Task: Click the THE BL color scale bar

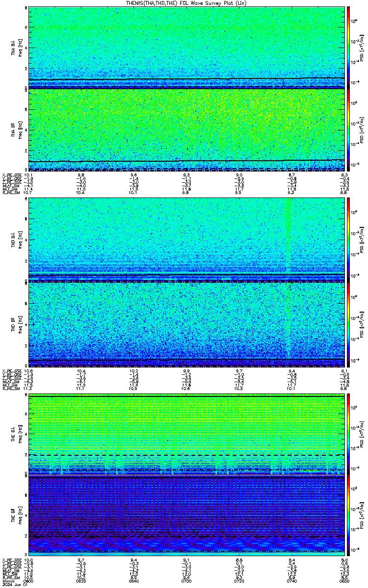Action: click(349, 433)
